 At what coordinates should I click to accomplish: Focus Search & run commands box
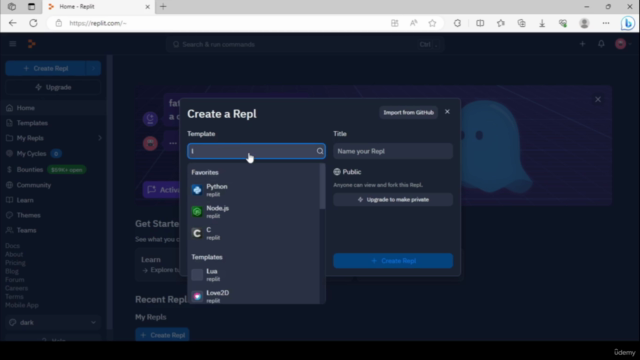[305, 44]
